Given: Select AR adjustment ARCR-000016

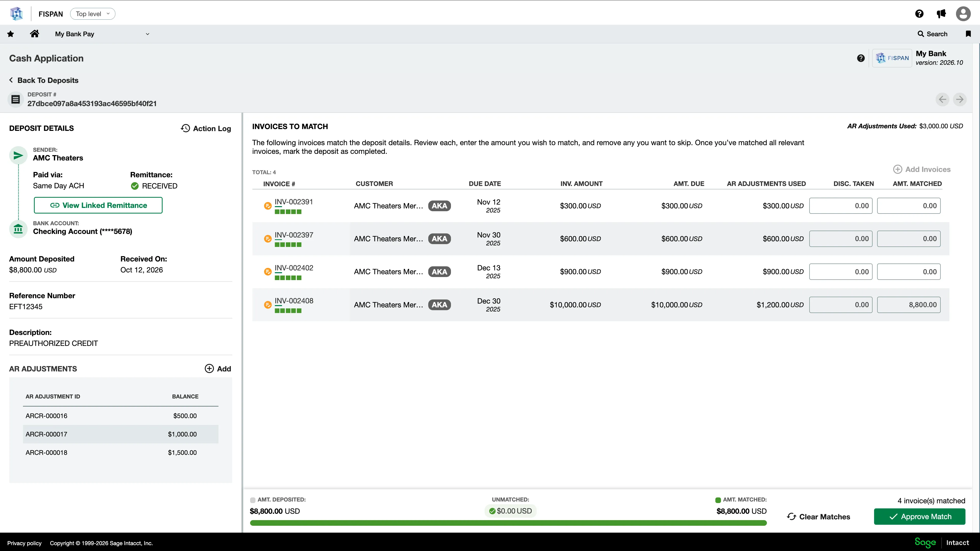Looking at the screenshot, I should (x=121, y=416).
